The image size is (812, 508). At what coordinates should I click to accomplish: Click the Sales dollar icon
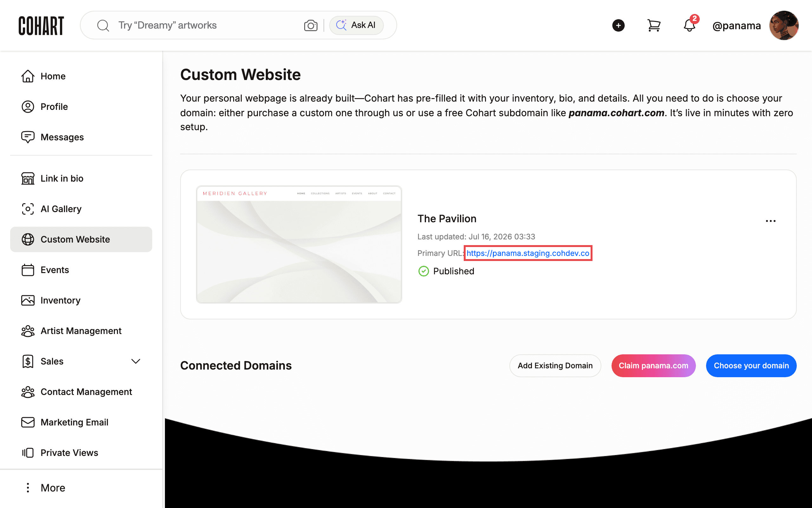28,362
